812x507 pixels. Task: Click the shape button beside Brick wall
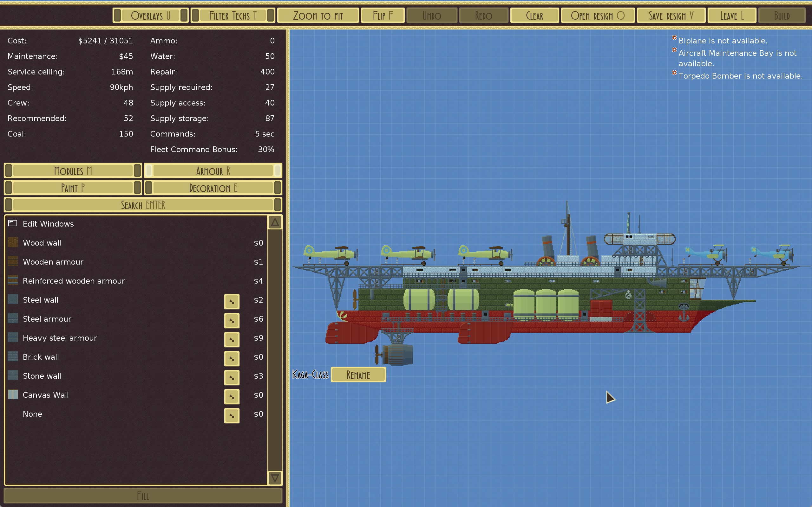pyautogui.click(x=232, y=358)
